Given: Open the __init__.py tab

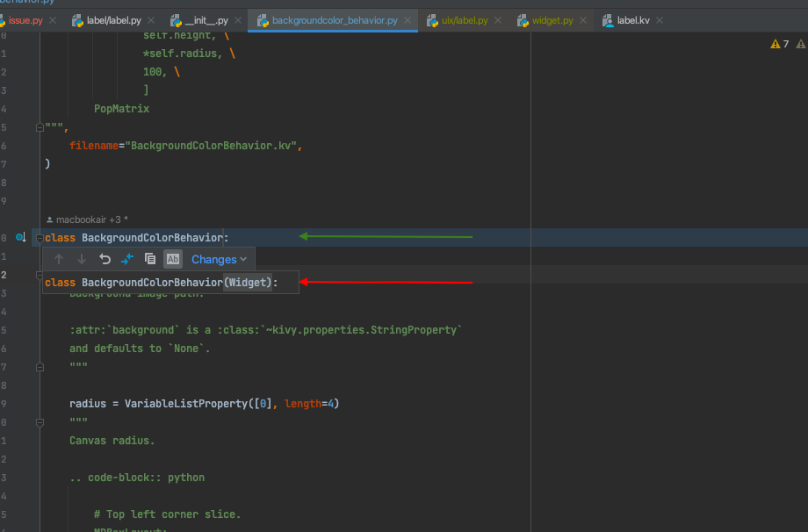Looking at the screenshot, I should (x=206, y=20).
